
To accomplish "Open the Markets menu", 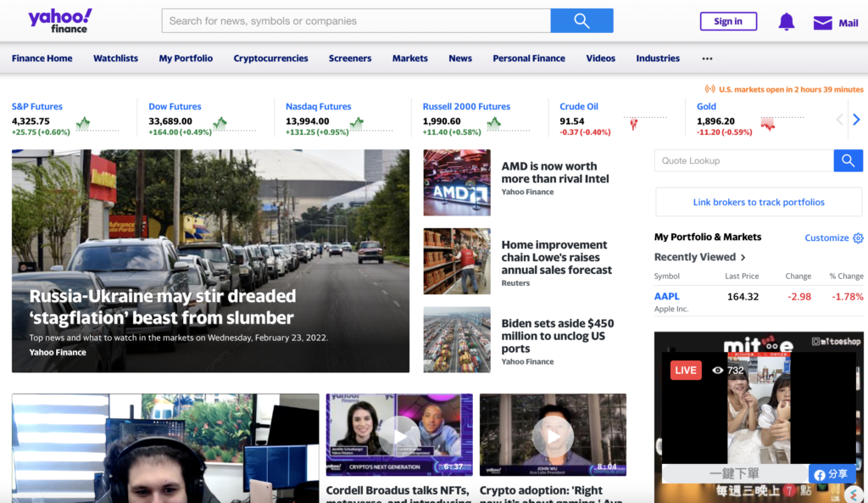I will point(409,59).
